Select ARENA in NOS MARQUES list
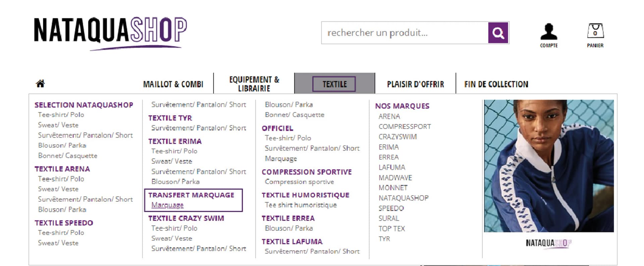Image resolution: width=644 pixels, height=266 pixels. pyautogui.click(x=389, y=116)
